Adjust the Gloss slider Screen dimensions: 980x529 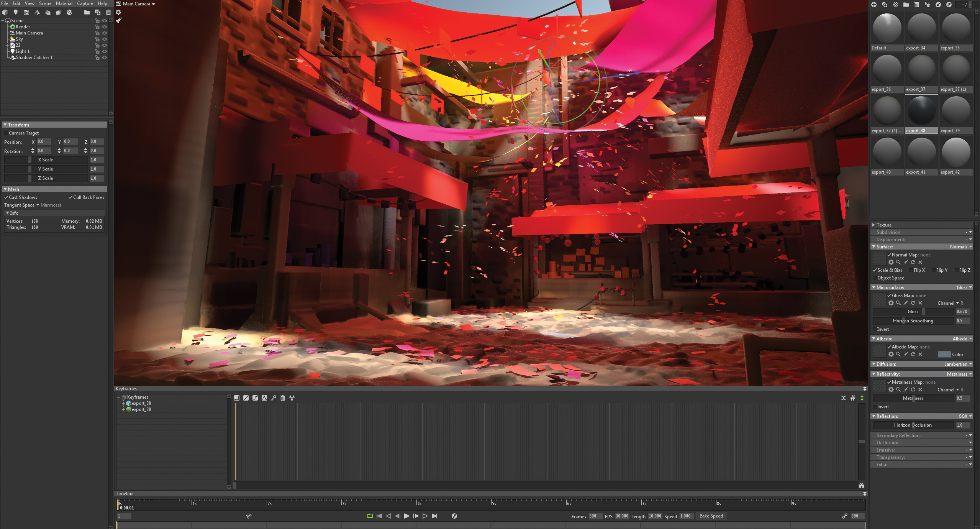913,312
